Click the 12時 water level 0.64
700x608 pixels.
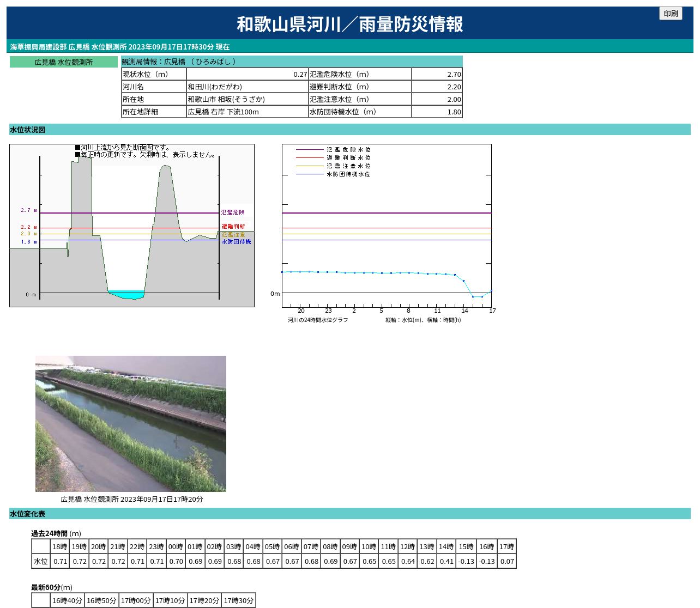[408, 561]
